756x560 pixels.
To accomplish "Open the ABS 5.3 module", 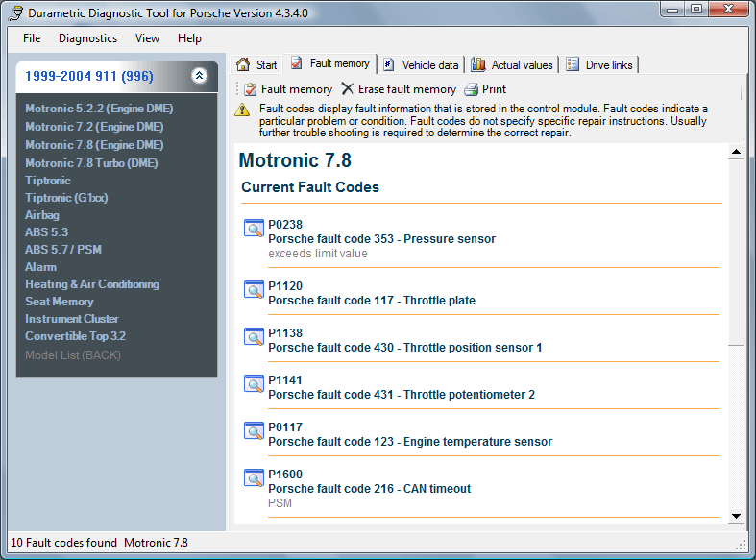I will (46, 232).
